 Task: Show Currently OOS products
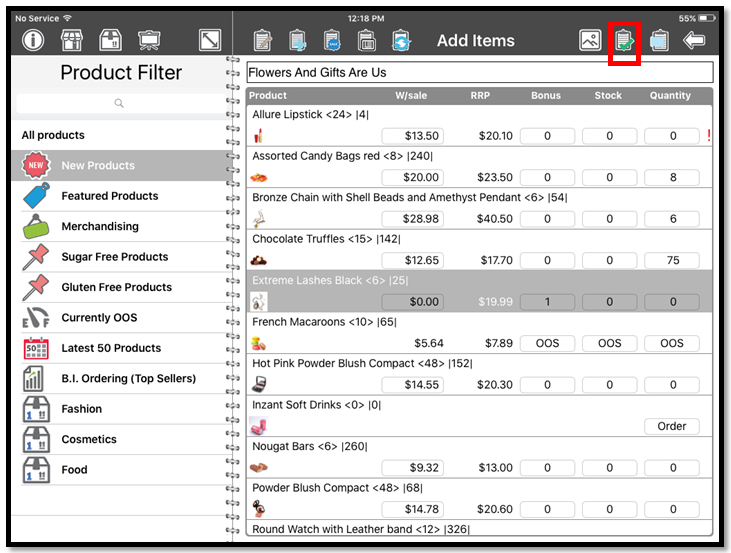pos(124,318)
